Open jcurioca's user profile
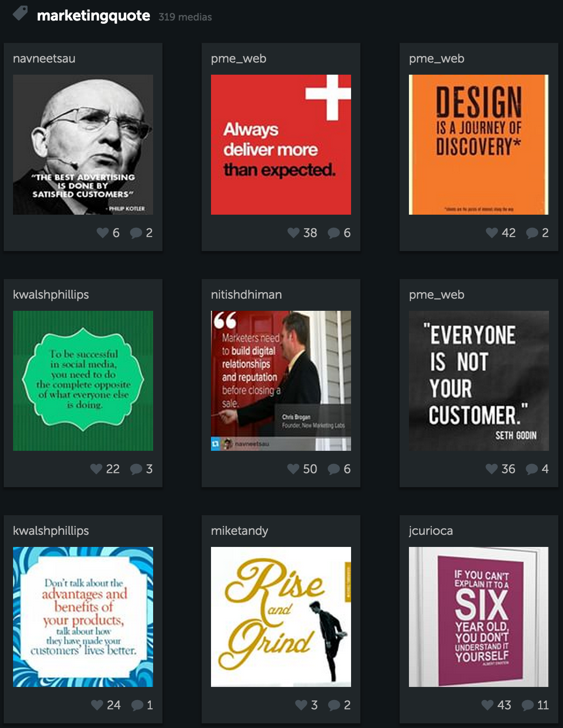Image resolution: width=563 pixels, height=728 pixels. click(430, 531)
